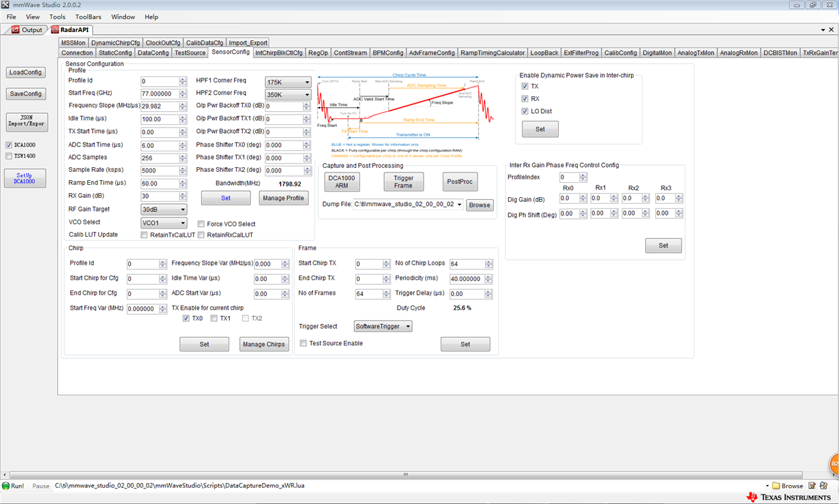Click Set in the Frame section
The height and width of the screenshot is (504, 839).
click(x=465, y=344)
